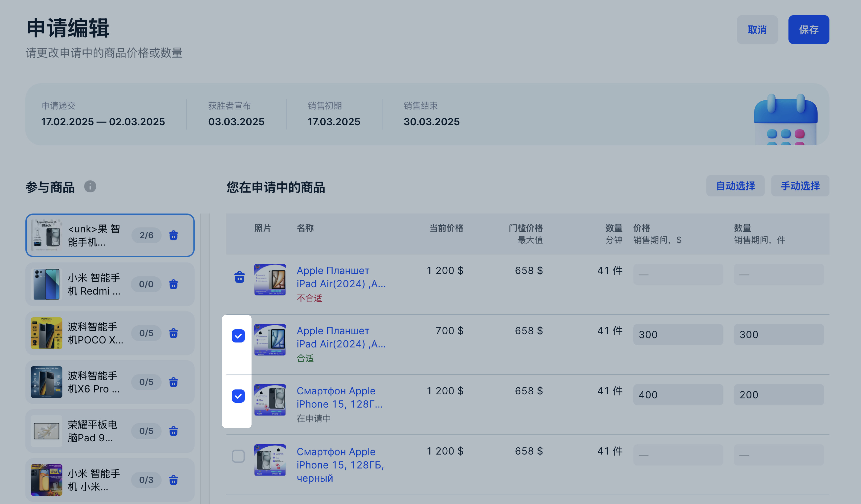This screenshot has height=504, width=861.
Task: Delete Honor Pad 9 tablet entry
Action: (x=174, y=431)
